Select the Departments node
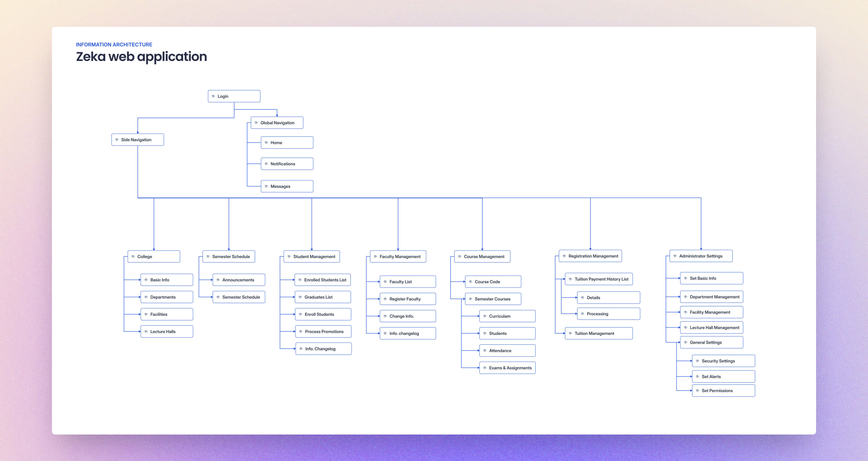The image size is (868, 461). pyautogui.click(x=167, y=297)
